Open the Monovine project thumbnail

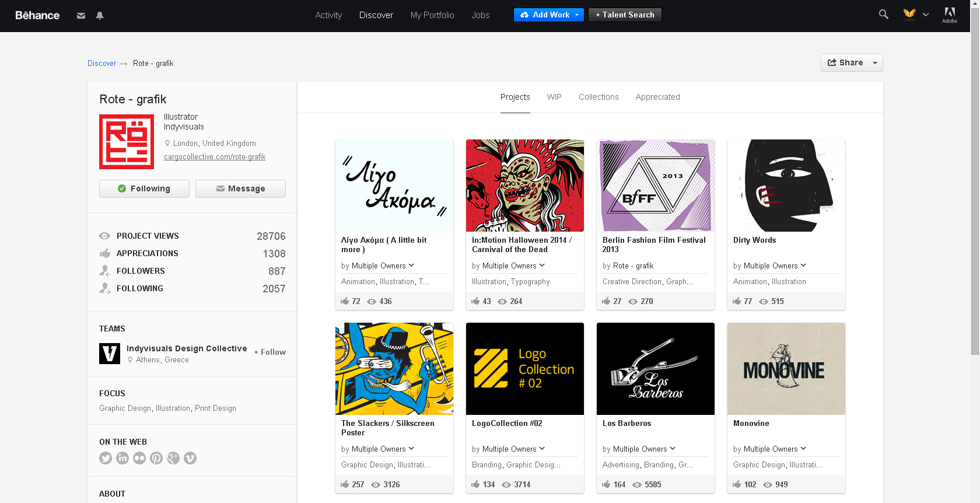(786, 369)
